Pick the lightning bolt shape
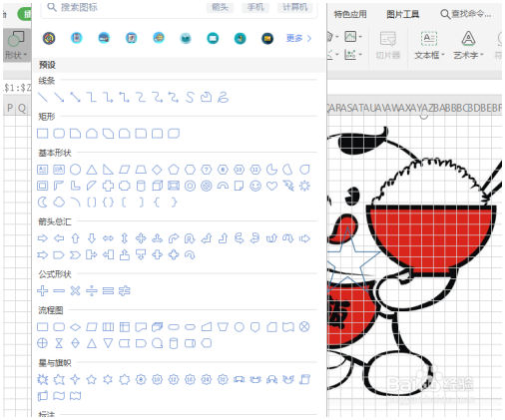Image resolution: width=505 pixels, height=420 pixels. [288, 186]
